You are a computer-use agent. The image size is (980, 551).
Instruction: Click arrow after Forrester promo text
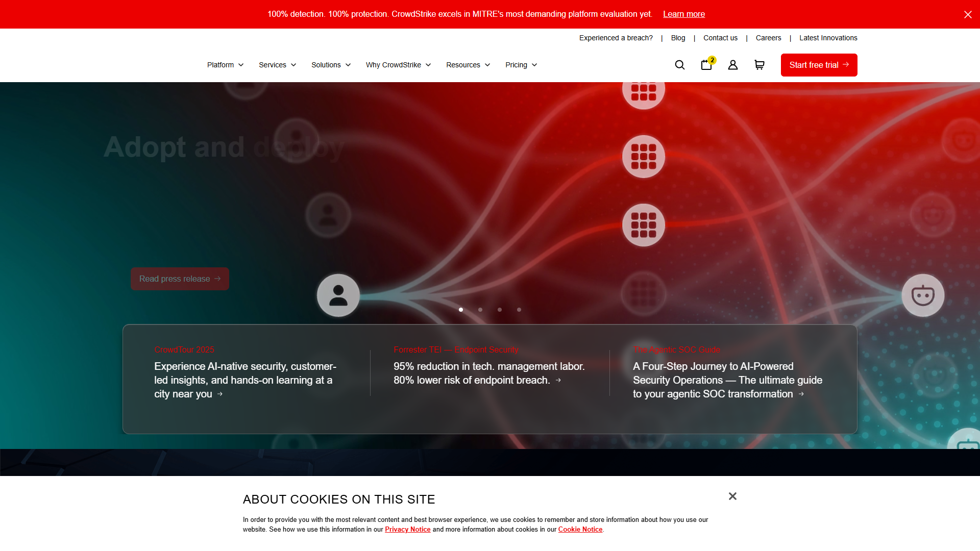(x=558, y=380)
